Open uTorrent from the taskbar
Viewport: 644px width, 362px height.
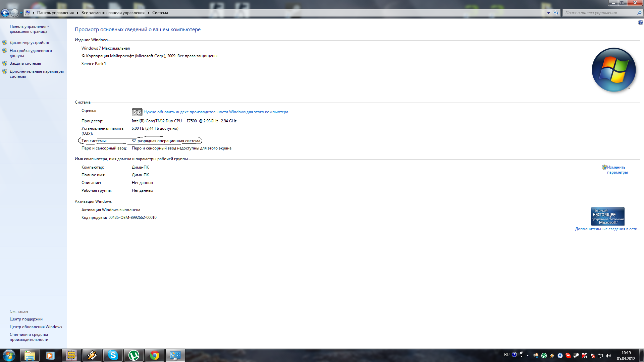click(x=134, y=355)
